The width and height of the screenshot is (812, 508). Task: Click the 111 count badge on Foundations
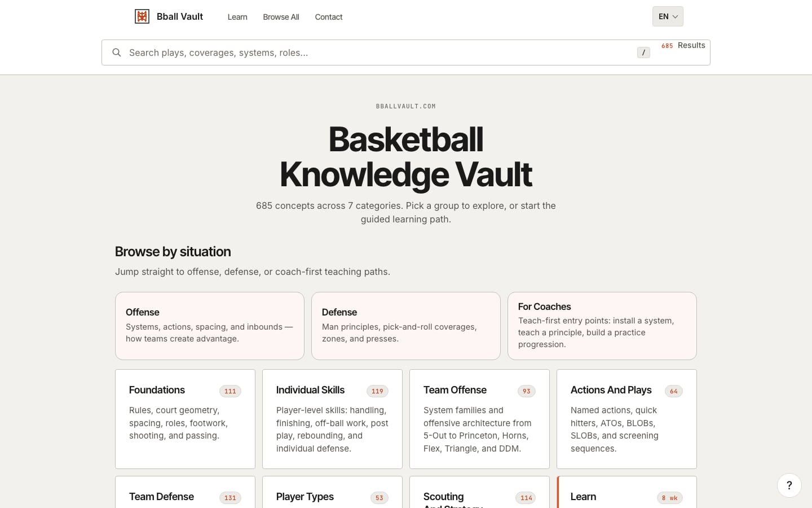coord(230,391)
